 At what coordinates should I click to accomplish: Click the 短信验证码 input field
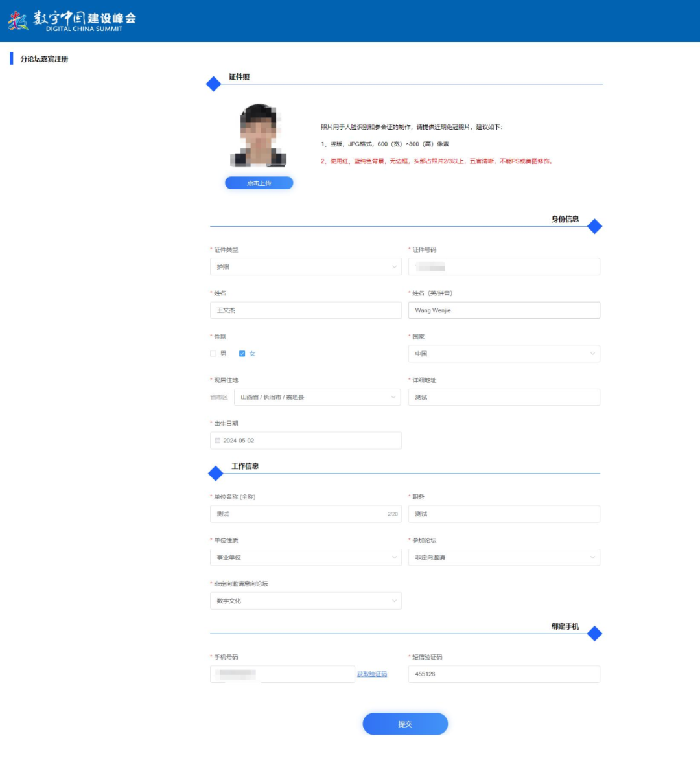504,674
